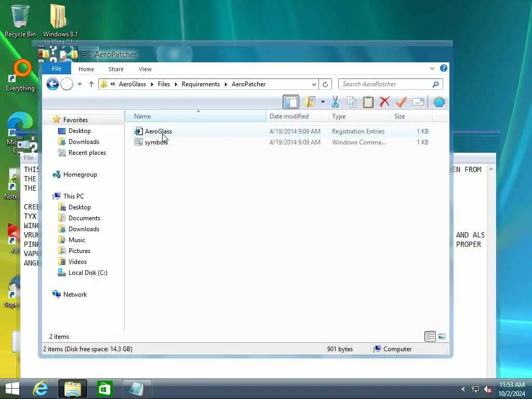Open Local Disk (C:) drive
The width and height of the screenshot is (532, 399).
click(x=87, y=272)
